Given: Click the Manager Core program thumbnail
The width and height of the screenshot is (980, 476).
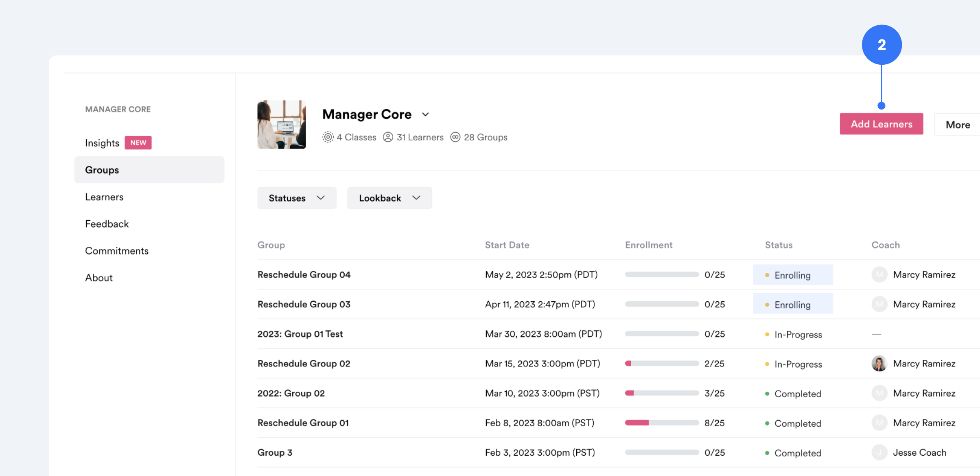Looking at the screenshot, I should click(x=281, y=125).
